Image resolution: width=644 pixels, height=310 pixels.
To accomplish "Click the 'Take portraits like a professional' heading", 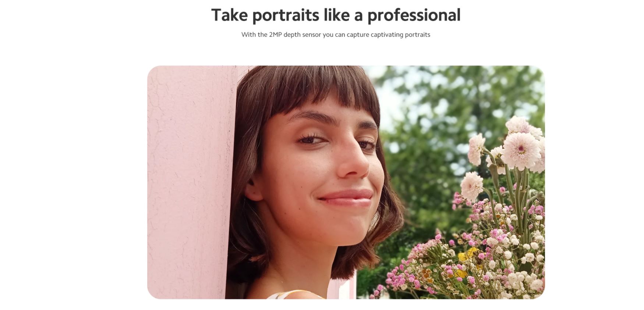I will click(336, 15).
